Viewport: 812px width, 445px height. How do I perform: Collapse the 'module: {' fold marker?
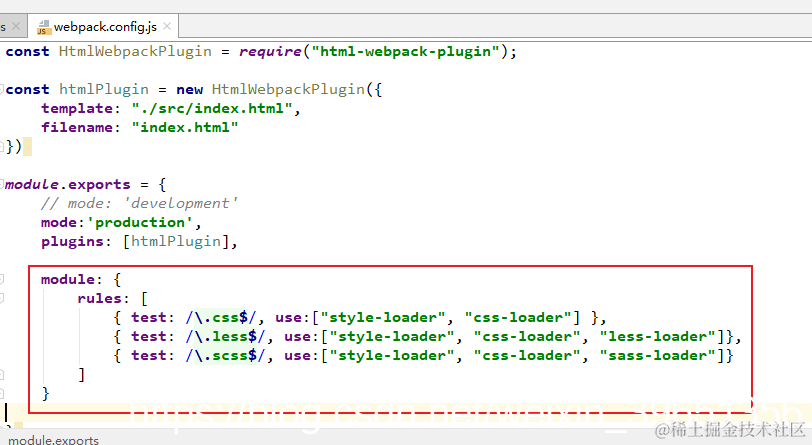click(x=2, y=279)
